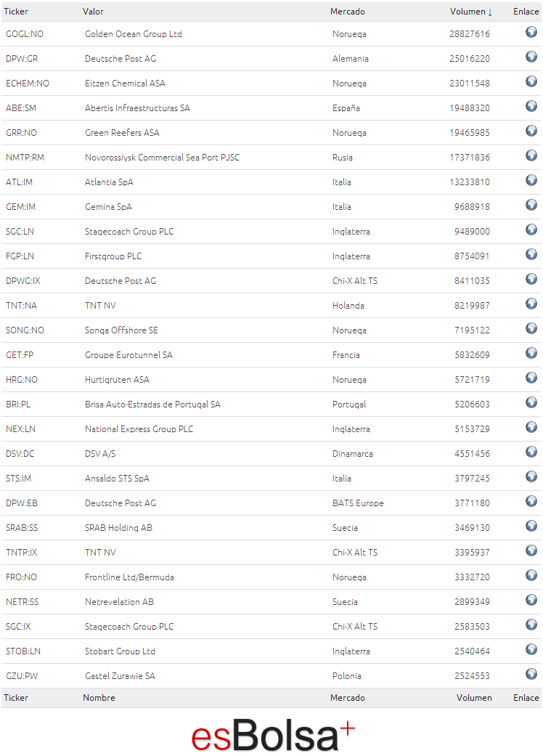
Task: Select the Deutsche Post AG Alemania row
Action: click(271, 59)
